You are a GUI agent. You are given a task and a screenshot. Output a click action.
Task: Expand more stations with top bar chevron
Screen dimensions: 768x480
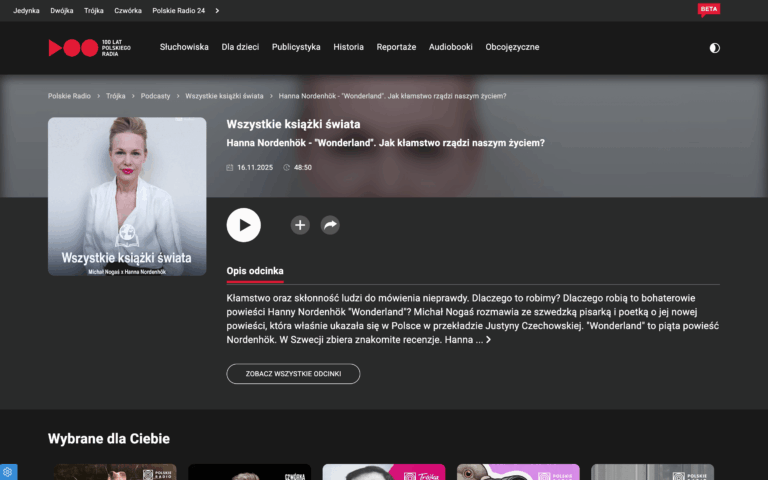218,10
